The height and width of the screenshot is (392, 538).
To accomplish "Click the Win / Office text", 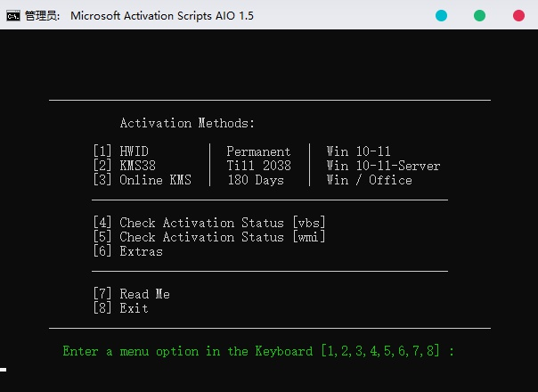I will point(369,180).
